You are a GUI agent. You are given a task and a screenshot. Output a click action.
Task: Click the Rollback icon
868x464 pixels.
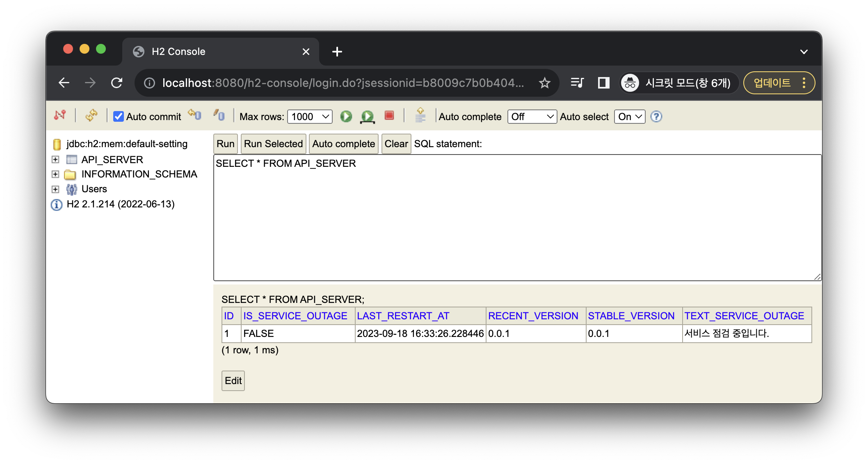point(195,115)
